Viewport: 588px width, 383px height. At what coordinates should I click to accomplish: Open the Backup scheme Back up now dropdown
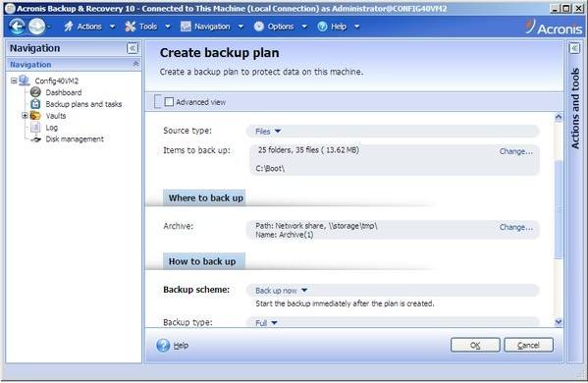pos(282,291)
